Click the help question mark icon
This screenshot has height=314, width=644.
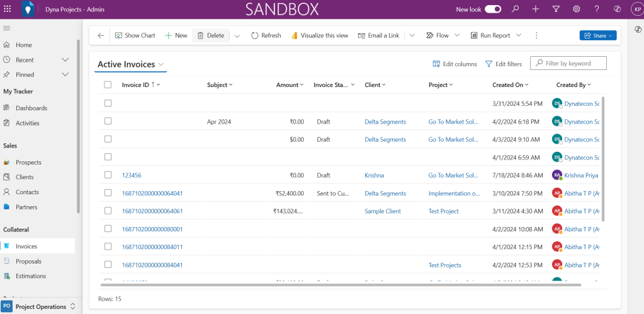tap(596, 9)
